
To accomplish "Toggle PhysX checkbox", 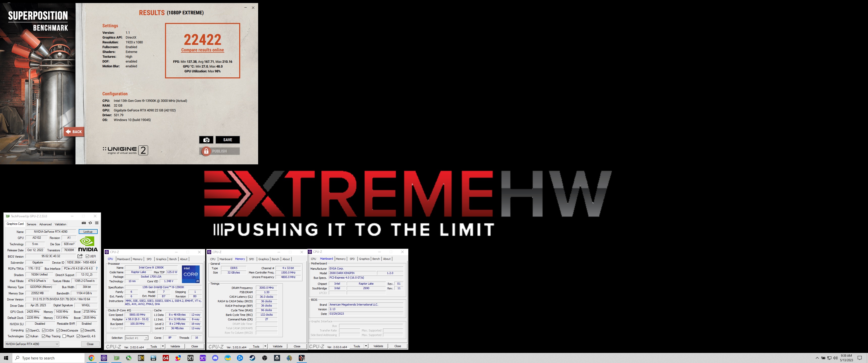I will [x=64, y=336].
